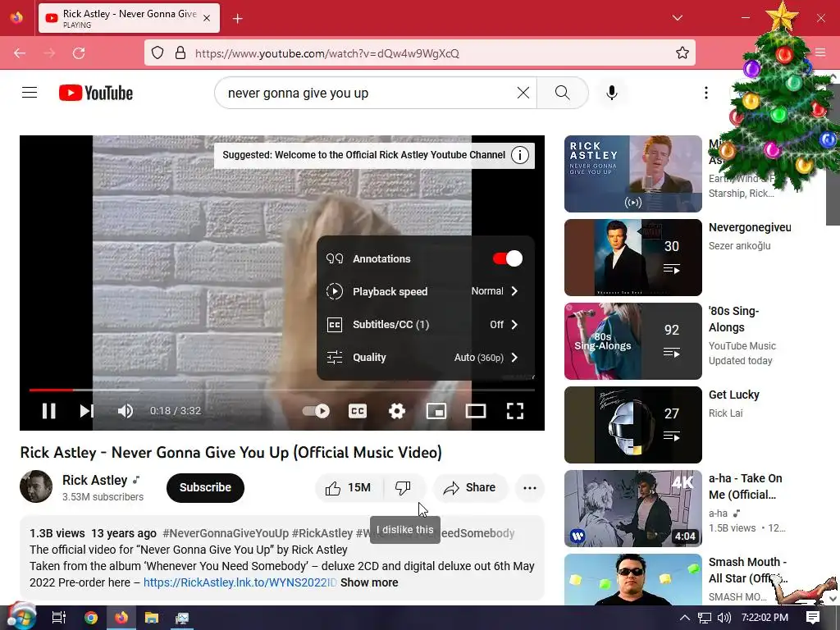Open Playback speed submenu
The height and width of the screenshot is (630, 840).
pos(426,291)
